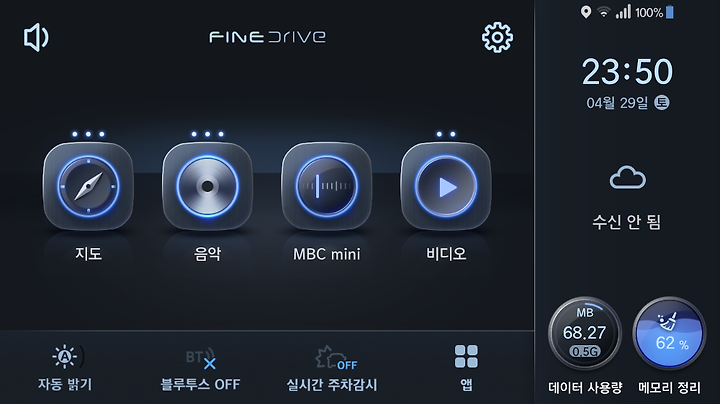Toggle 자동 밝기 auto brightness
720x404 pixels.
pos(65,368)
